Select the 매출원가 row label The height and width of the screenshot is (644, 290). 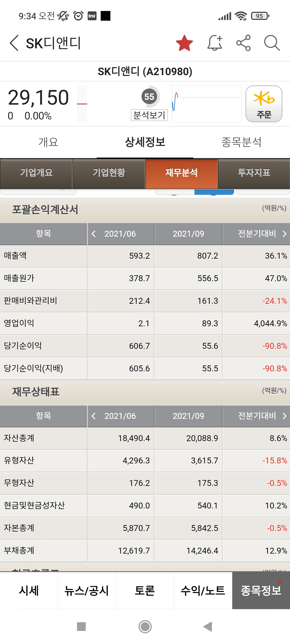click(x=19, y=278)
